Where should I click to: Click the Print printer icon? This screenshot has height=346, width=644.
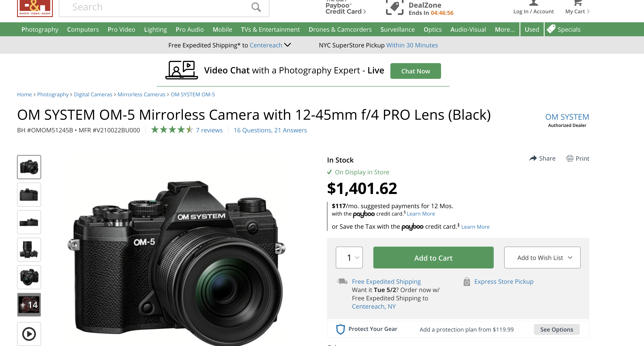570,159
